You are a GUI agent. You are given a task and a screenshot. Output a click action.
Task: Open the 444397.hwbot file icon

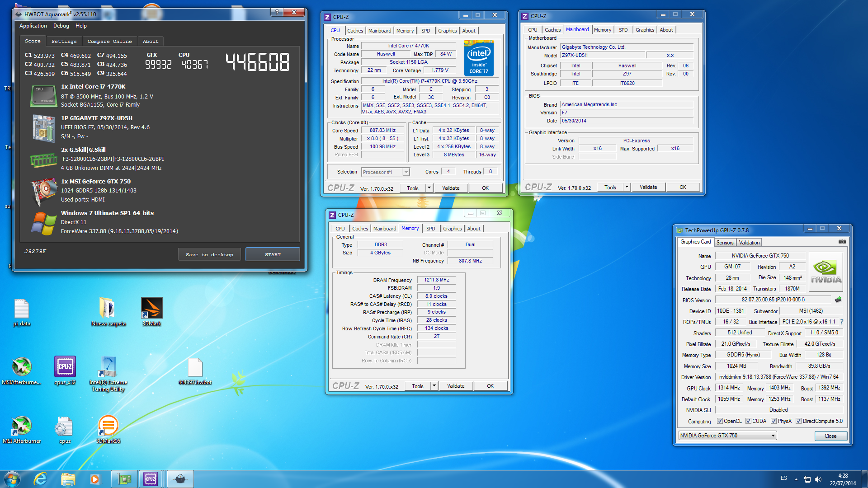195,371
